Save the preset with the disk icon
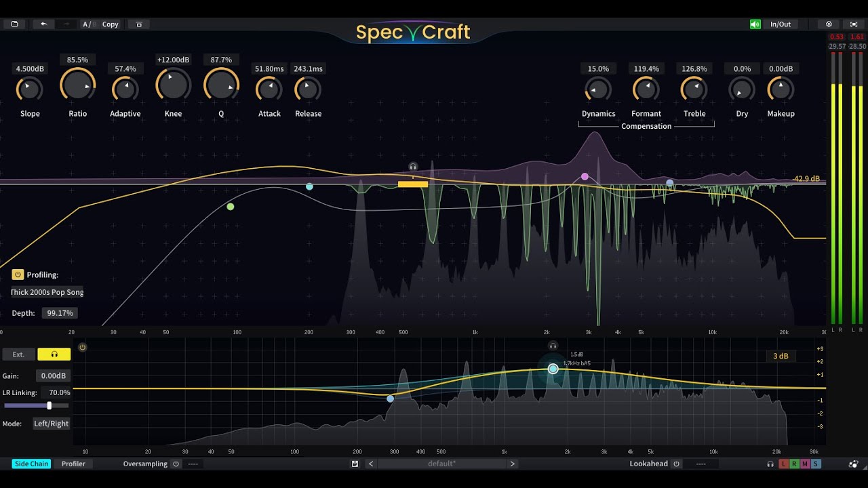The image size is (868, 488). pos(355,464)
